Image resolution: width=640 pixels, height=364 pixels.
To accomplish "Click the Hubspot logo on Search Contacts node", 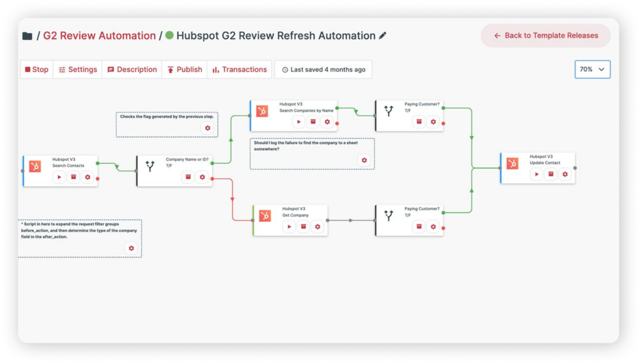I will (x=35, y=166).
